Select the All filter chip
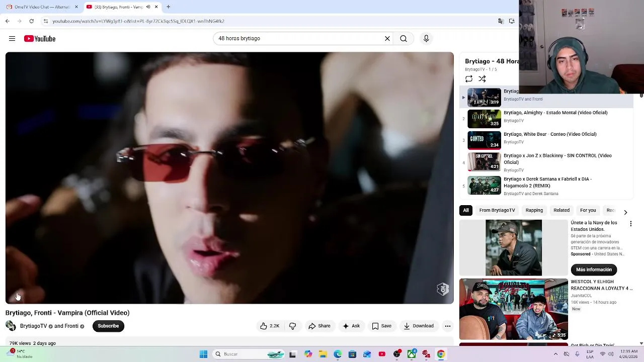The image size is (644, 362). [x=466, y=210]
